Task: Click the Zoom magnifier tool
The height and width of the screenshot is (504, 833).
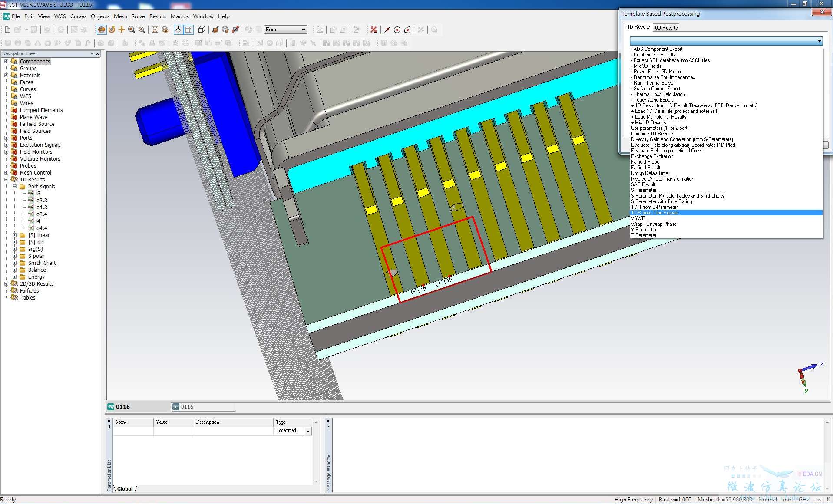Action: 132,30
